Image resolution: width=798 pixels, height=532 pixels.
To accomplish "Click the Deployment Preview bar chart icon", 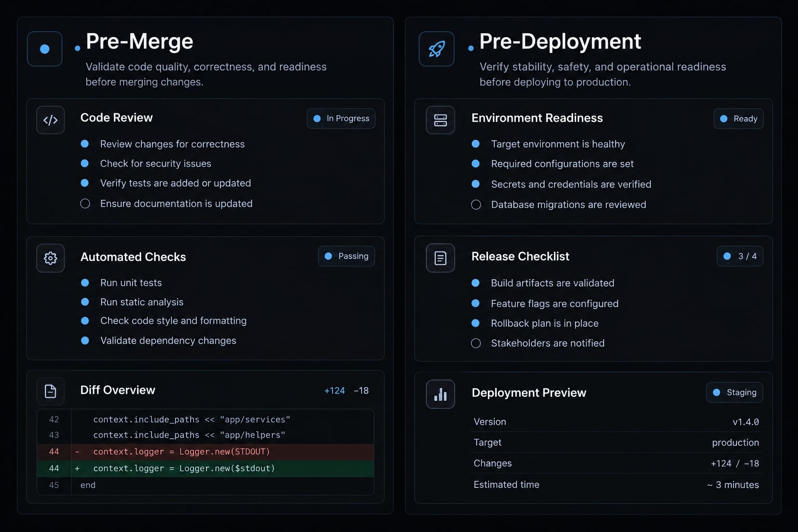I will 441,394.
